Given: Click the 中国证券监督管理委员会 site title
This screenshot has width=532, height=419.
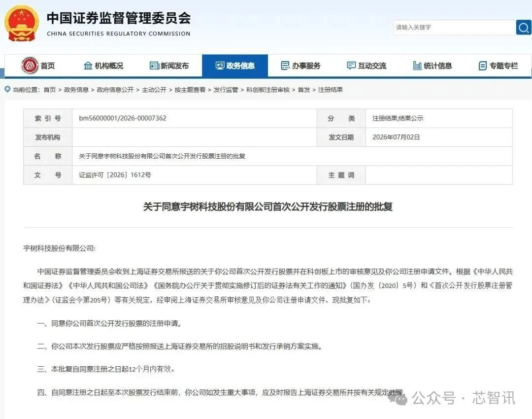Looking at the screenshot, I should click(119, 18).
